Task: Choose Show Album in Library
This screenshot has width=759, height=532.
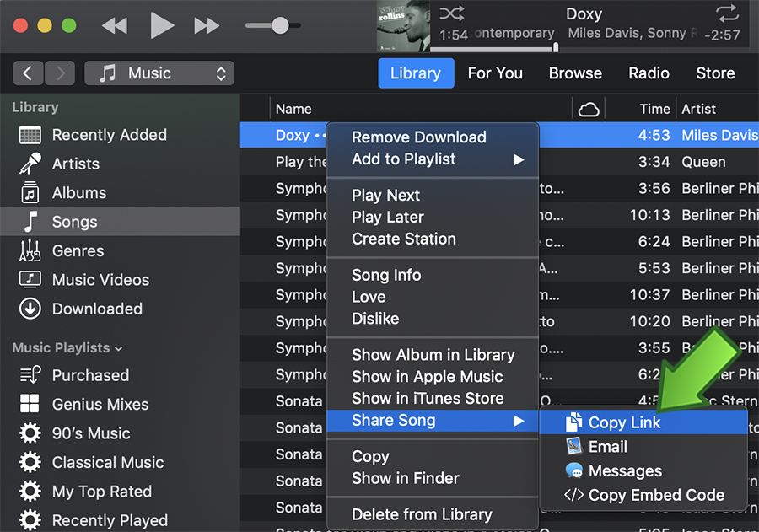Action: pyautogui.click(x=433, y=355)
